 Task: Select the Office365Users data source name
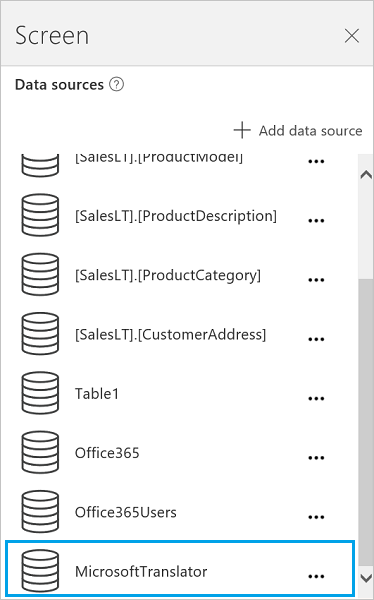pos(126,512)
